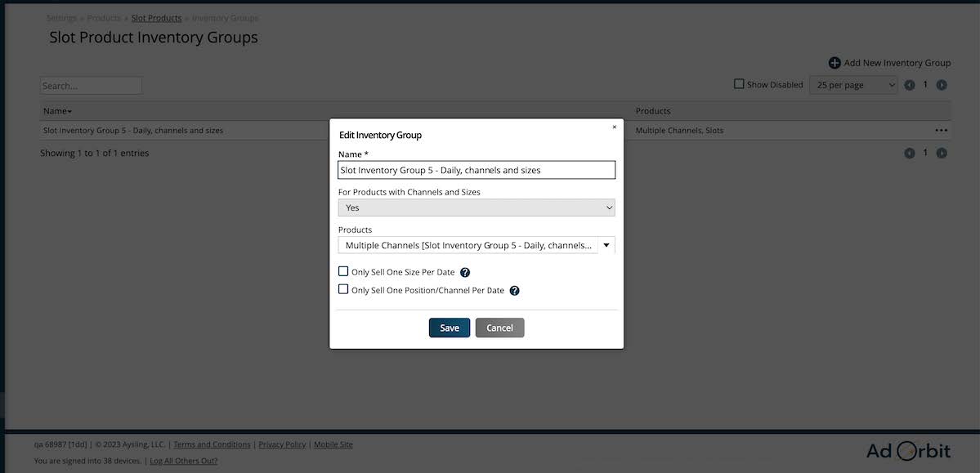Select the Slot Inventory Group 5 row name

point(133,131)
